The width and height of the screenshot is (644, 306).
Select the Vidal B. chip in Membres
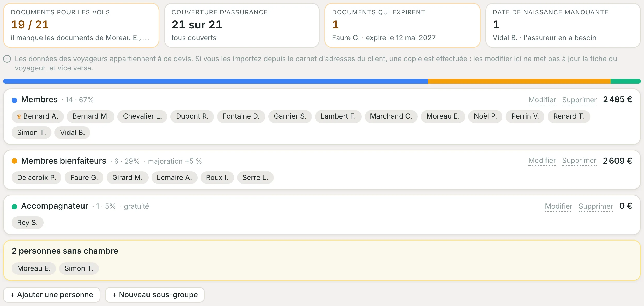[72, 133]
